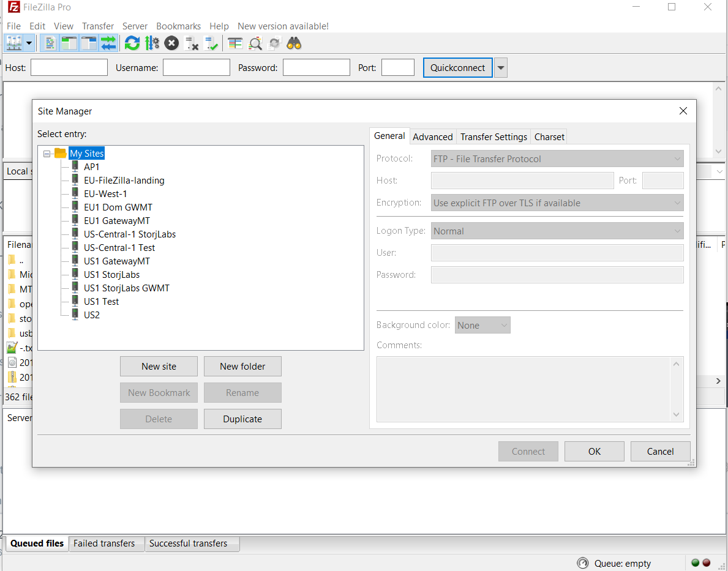Image resolution: width=728 pixels, height=571 pixels.
Task: Select the US2 site entry
Action: click(91, 315)
